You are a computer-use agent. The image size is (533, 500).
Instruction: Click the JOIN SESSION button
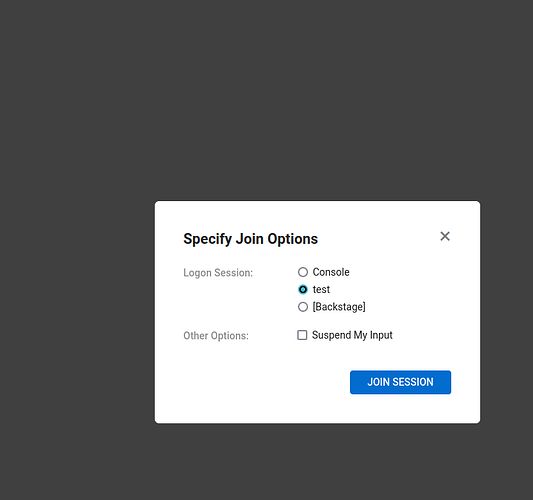point(400,382)
